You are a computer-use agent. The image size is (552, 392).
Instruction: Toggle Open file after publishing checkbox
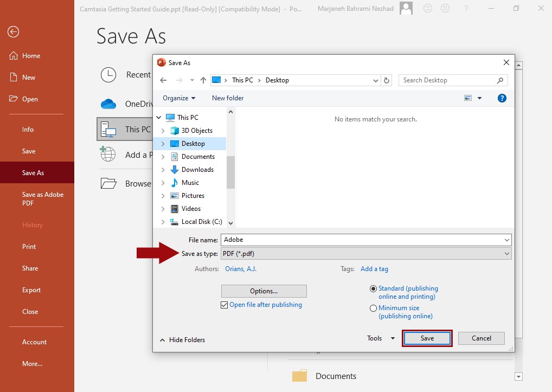[x=224, y=305]
